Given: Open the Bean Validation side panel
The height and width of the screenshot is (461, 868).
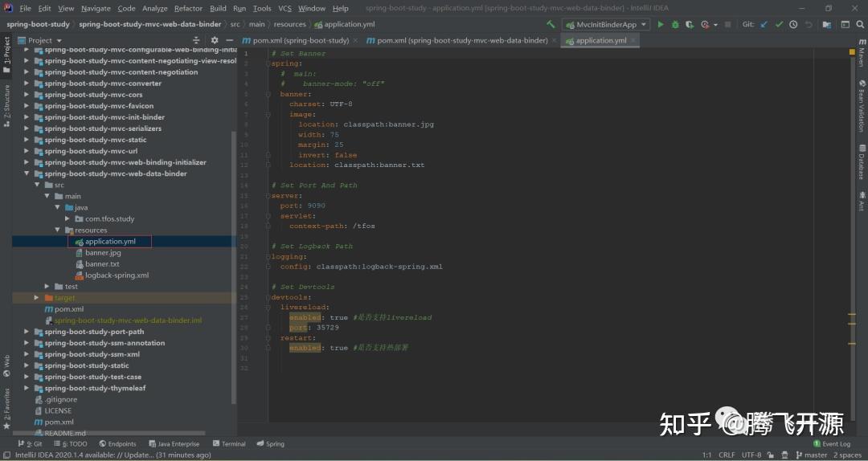Looking at the screenshot, I should pyautogui.click(x=862, y=106).
